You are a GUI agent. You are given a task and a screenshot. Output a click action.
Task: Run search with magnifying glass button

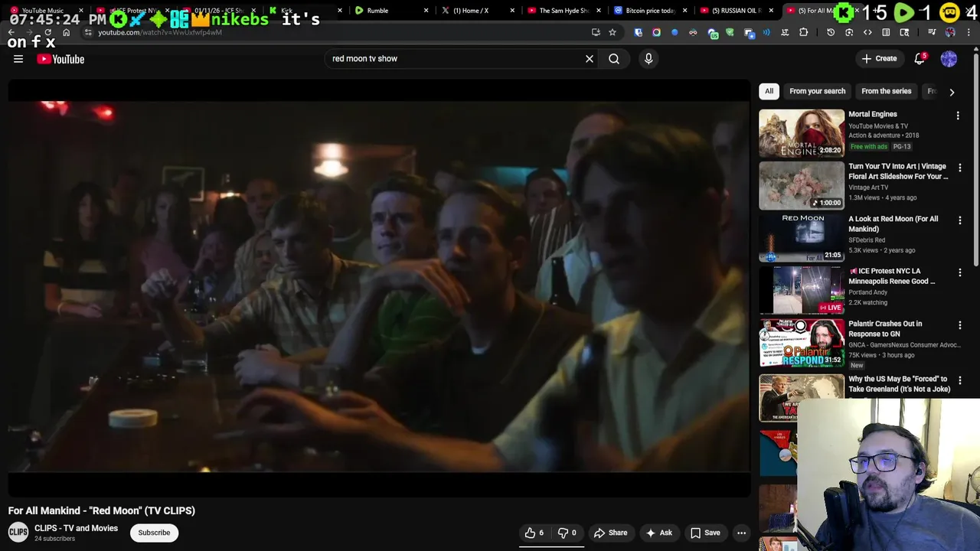click(614, 58)
